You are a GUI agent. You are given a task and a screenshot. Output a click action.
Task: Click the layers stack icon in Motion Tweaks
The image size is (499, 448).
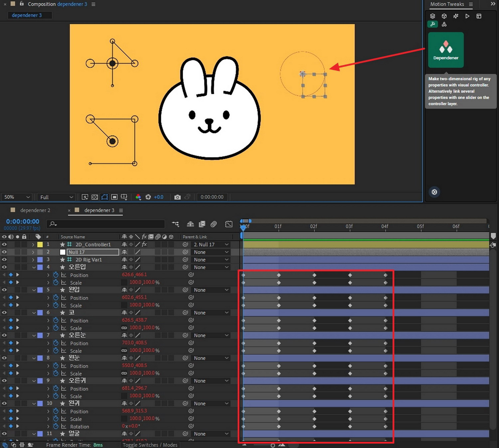[432, 16]
